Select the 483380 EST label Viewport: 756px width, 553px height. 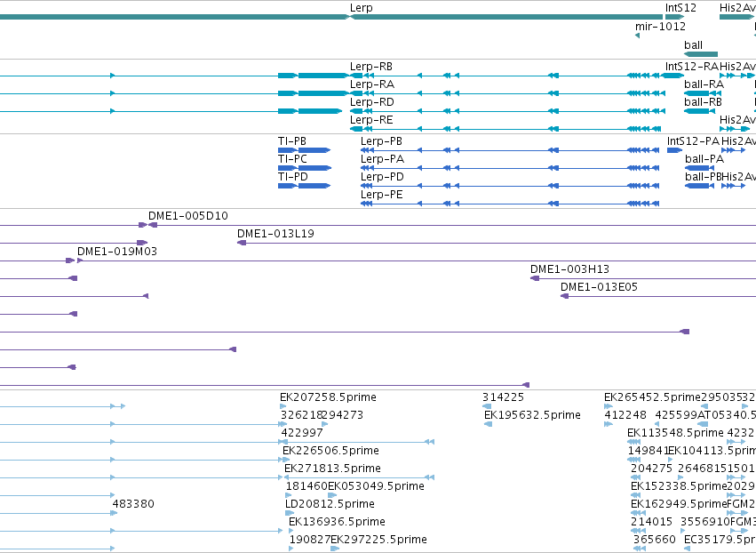pos(133,504)
